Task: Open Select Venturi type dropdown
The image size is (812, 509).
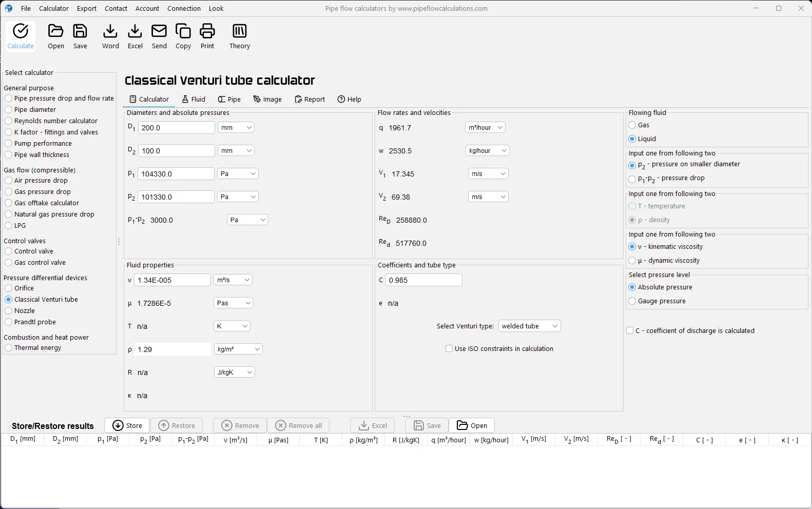Action: [529, 326]
